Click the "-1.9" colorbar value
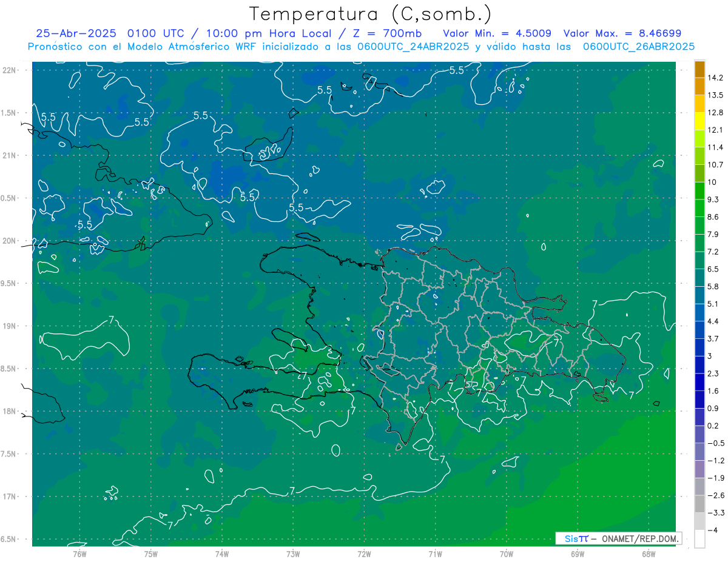728x562 pixels. pos(716,478)
